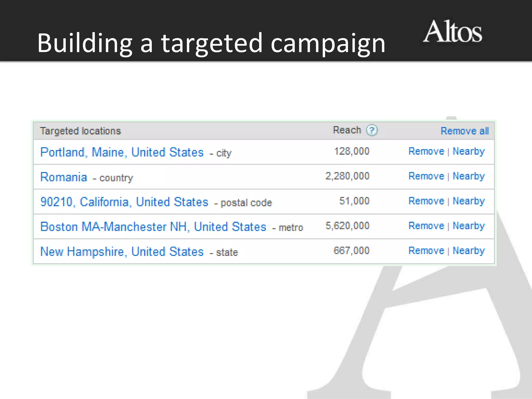Image resolution: width=532 pixels, height=399 pixels.
Task: Select the 2,280,000 reach value
Action: pyautogui.click(x=347, y=176)
